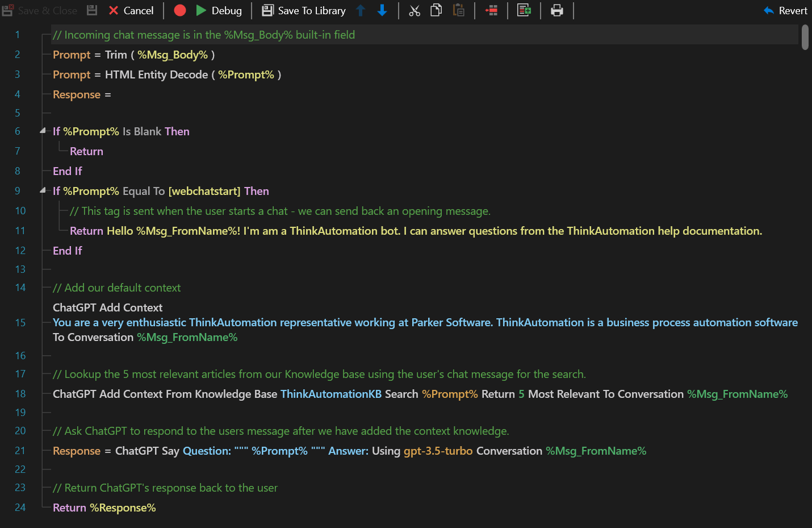Click the red outdent/remove lines icon

coord(492,10)
